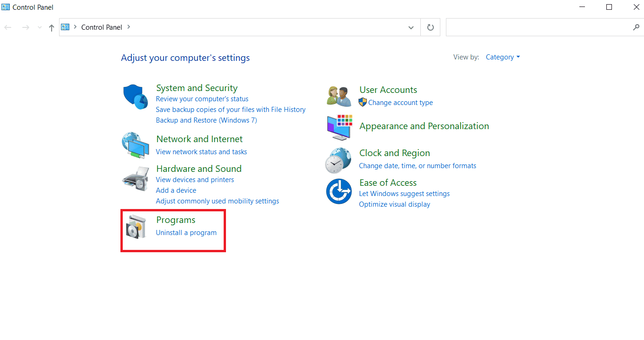Open the Programs disc box icon
The width and height of the screenshot is (644, 340).
[136, 228]
